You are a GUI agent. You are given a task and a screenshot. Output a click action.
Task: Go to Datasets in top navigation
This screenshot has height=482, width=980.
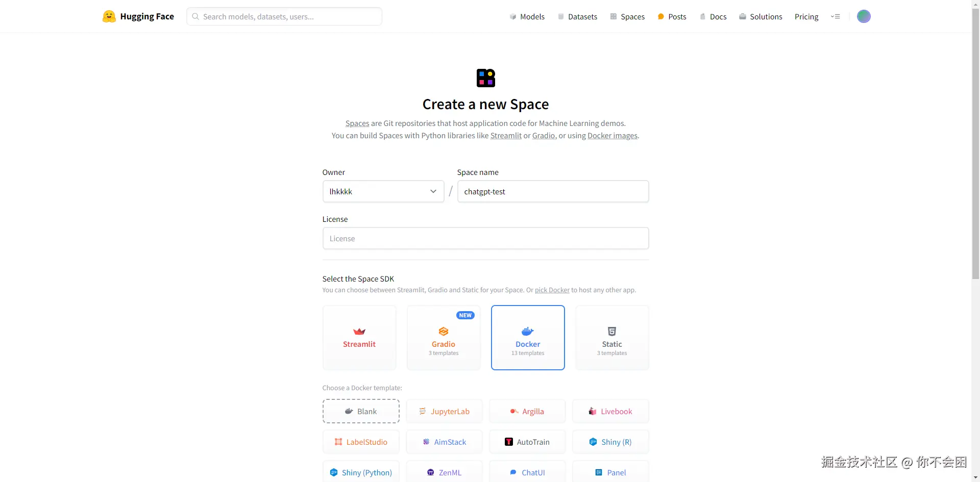pyautogui.click(x=577, y=16)
